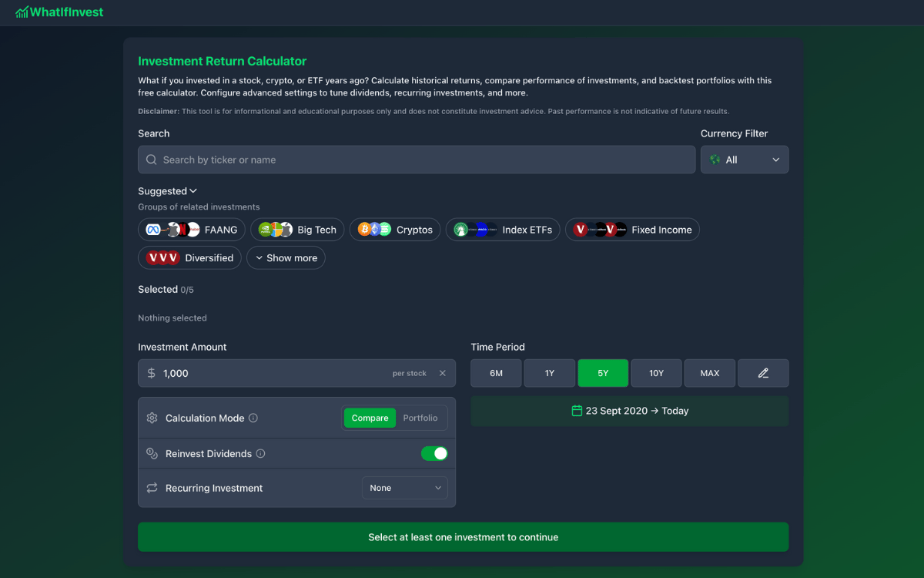This screenshot has width=924, height=578.
Task: Click Select at least one investment button
Action: (463, 537)
